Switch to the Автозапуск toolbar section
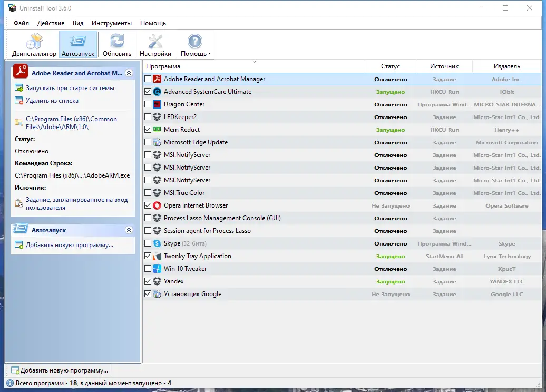 78,45
